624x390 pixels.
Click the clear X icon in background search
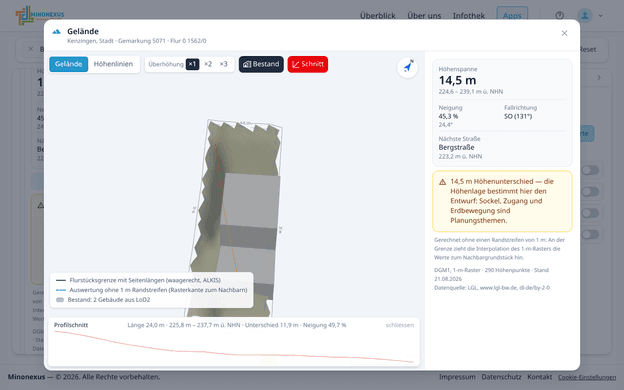click(31, 49)
